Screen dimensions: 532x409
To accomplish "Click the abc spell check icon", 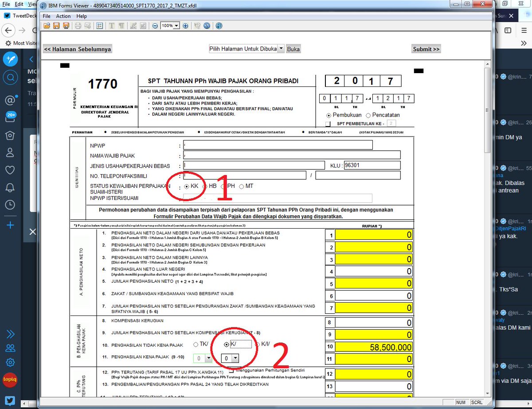I will (x=133, y=26).
